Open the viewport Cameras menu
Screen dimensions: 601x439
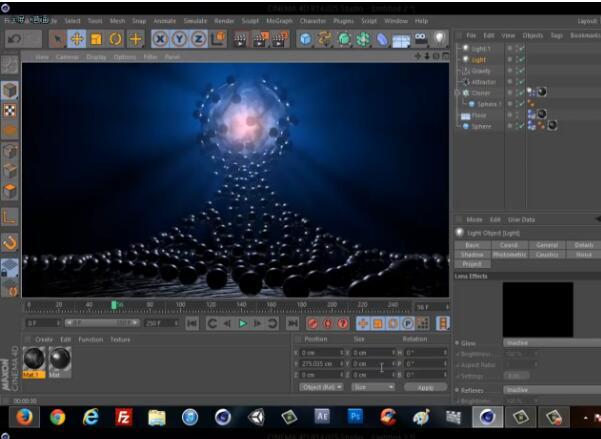click(67, 57)
